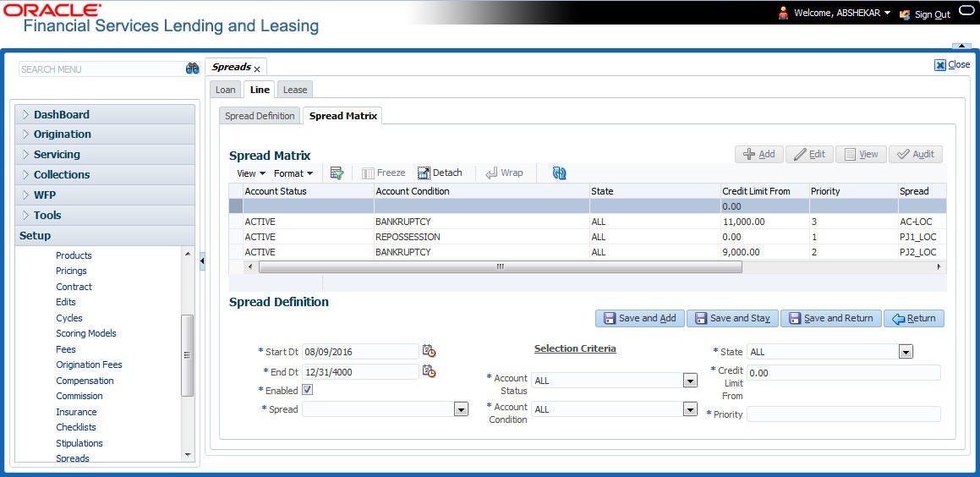Expand the WFP menu section
The width and height of the screenshot is (980, 477).
tap(104, 195)
